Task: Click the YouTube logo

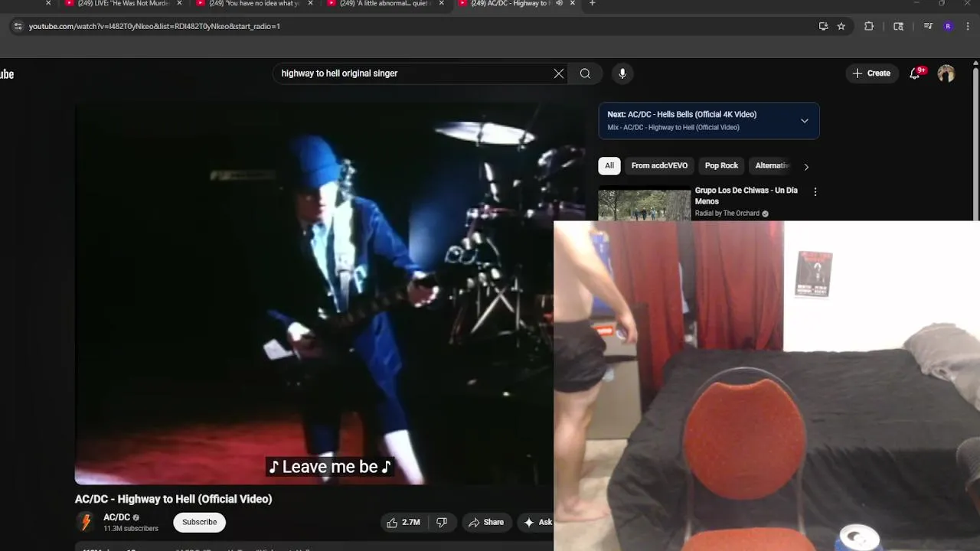Action: click(x=7, y=74)
